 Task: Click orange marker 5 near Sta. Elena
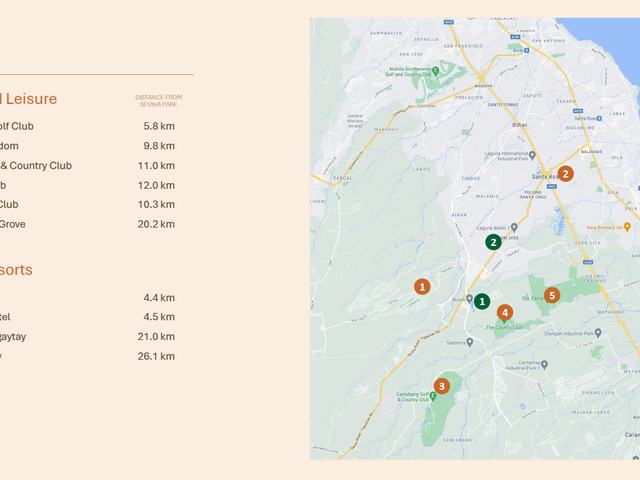coord(552,295)
